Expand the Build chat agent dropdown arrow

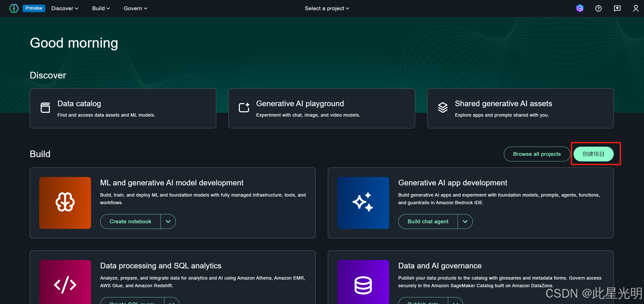point(465,222)
